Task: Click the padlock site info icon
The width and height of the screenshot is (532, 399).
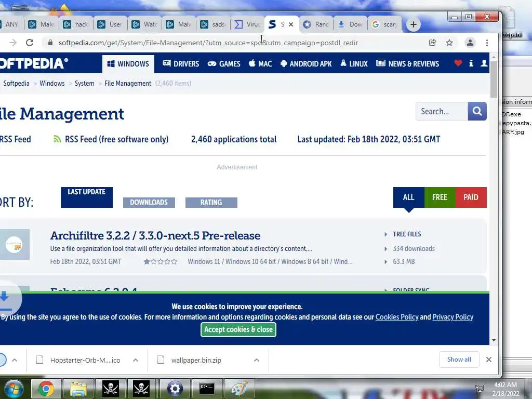Action: click(x=50, y=43)
